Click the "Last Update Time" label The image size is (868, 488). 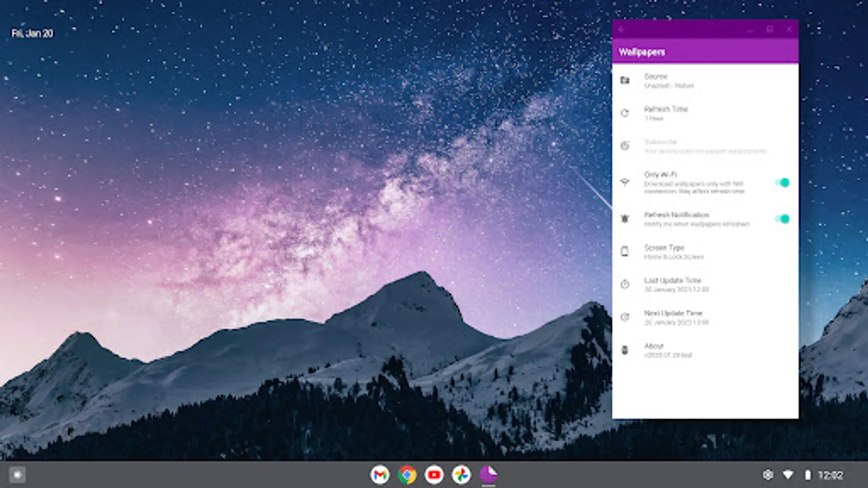tap(673, 280)
